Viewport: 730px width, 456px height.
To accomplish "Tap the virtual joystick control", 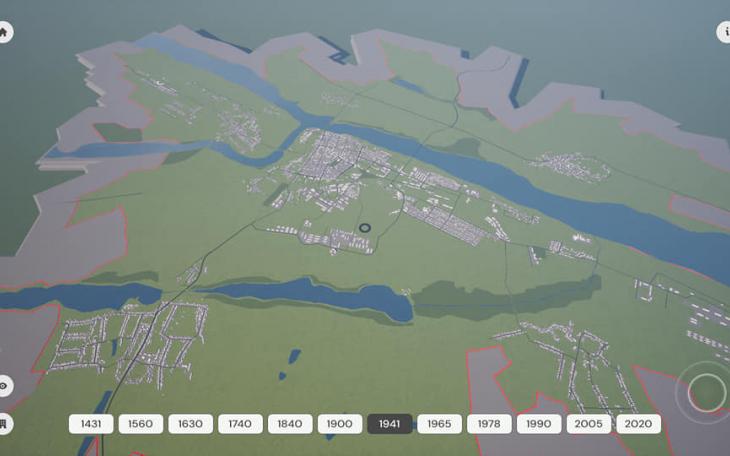I will (706, 392).
